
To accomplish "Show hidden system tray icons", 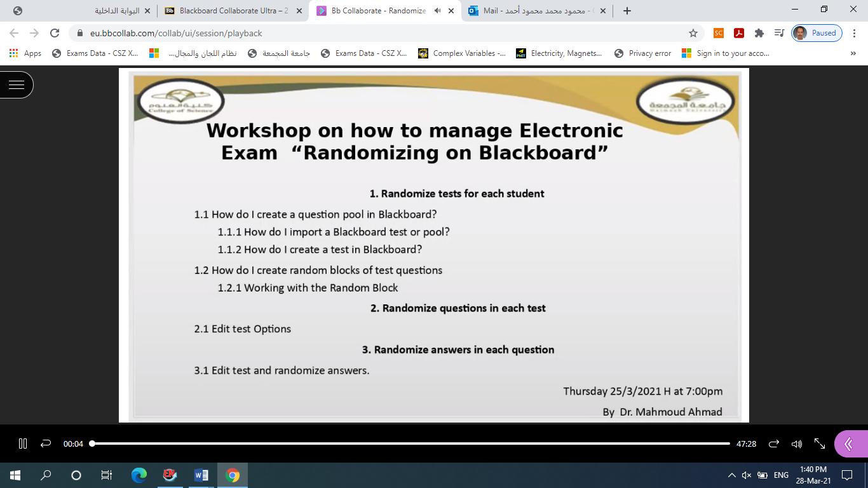I will 731,475.
